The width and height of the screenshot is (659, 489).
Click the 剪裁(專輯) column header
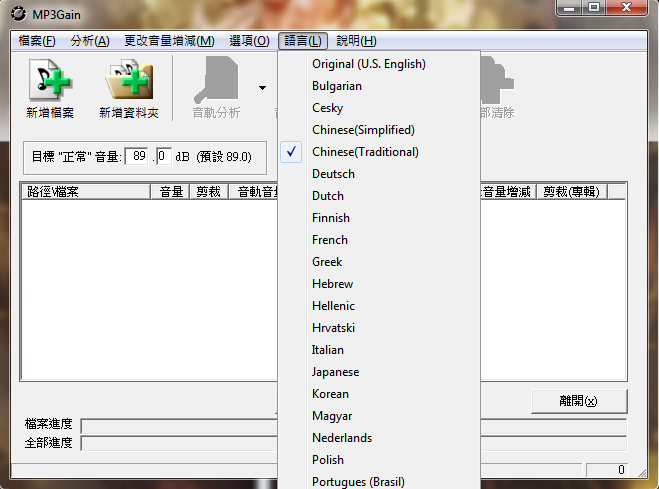572,192
